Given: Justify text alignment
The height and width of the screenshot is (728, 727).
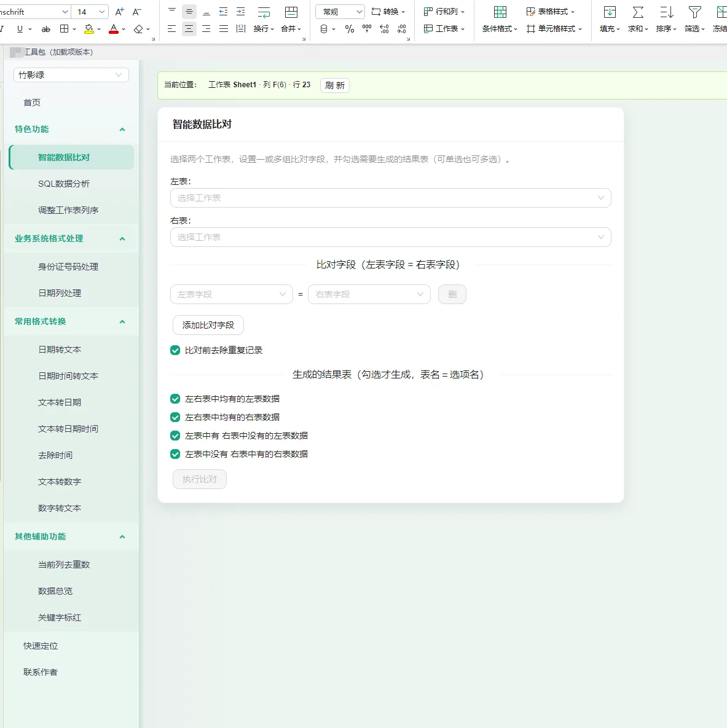Looking at the screenshot, I should [224, 29].
